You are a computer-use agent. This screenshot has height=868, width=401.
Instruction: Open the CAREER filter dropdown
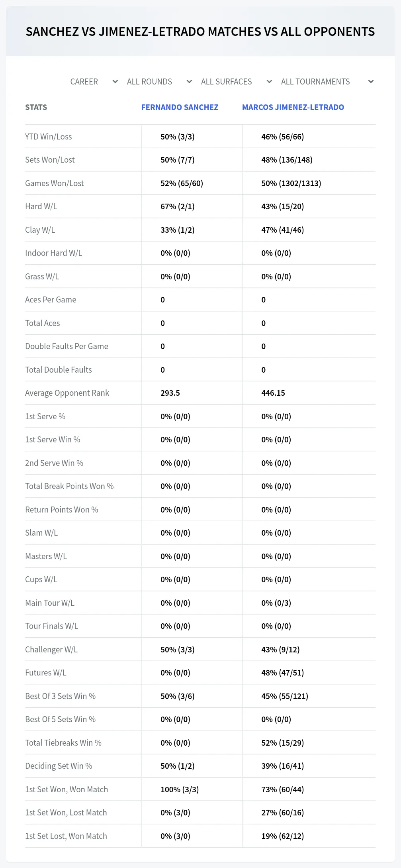(x=94, y=82)
